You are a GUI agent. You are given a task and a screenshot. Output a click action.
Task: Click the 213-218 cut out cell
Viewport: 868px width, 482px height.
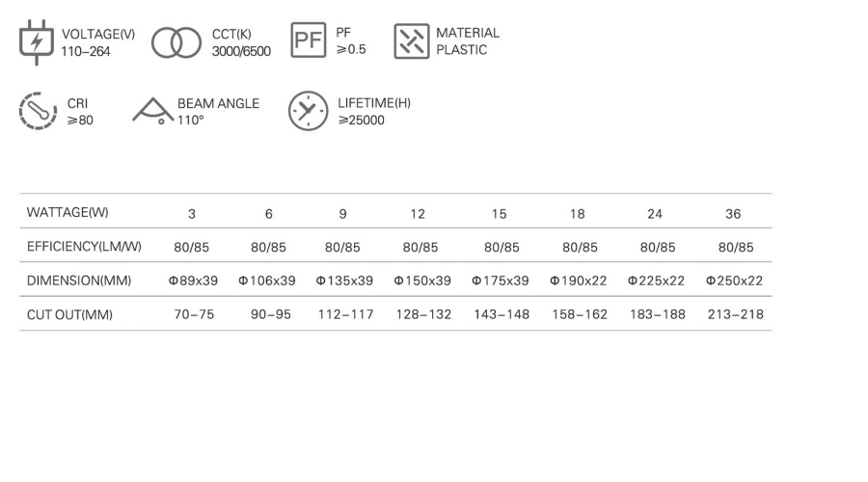coord(735,315)
